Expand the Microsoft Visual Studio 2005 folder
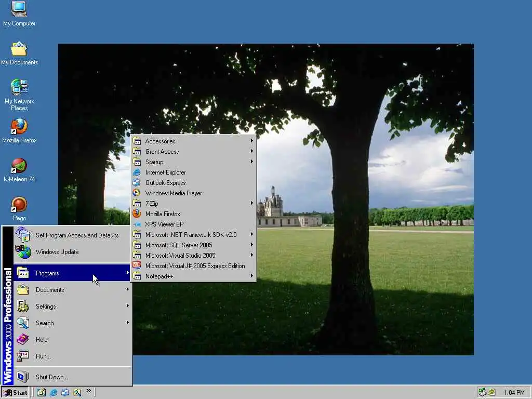Image resolution: width=532 pixels, height=399 pixels. pos(193,256)
